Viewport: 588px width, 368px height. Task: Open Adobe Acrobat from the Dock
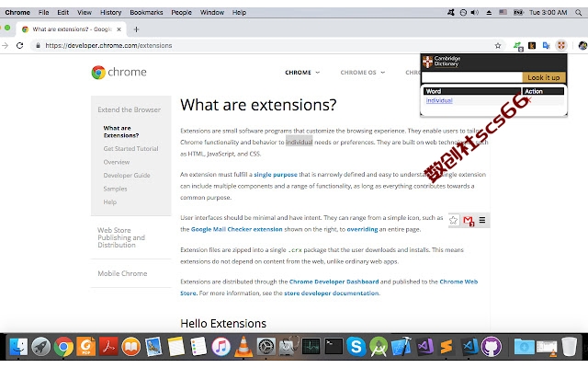(x=108, y=346)
